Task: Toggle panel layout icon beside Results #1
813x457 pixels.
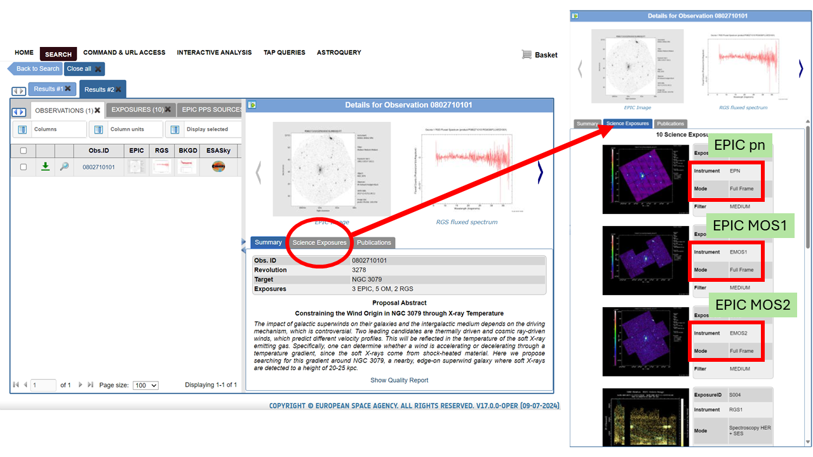Action: pos(19,91)
